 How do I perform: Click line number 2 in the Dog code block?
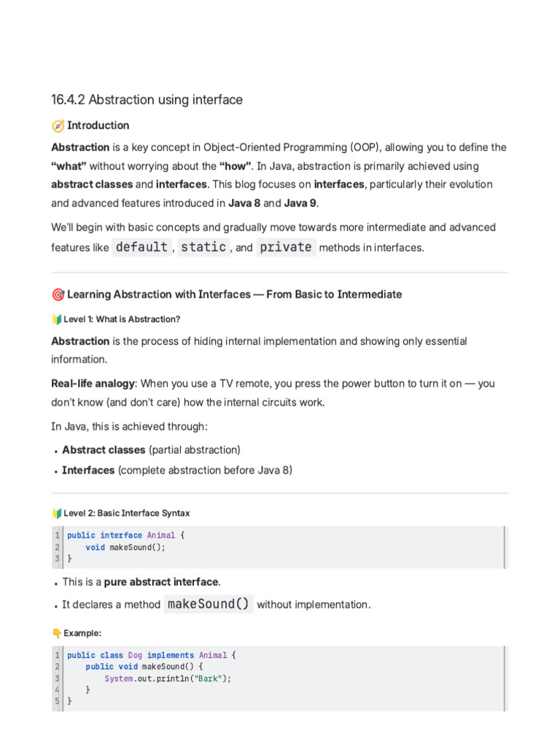click(x=57, y=667)
